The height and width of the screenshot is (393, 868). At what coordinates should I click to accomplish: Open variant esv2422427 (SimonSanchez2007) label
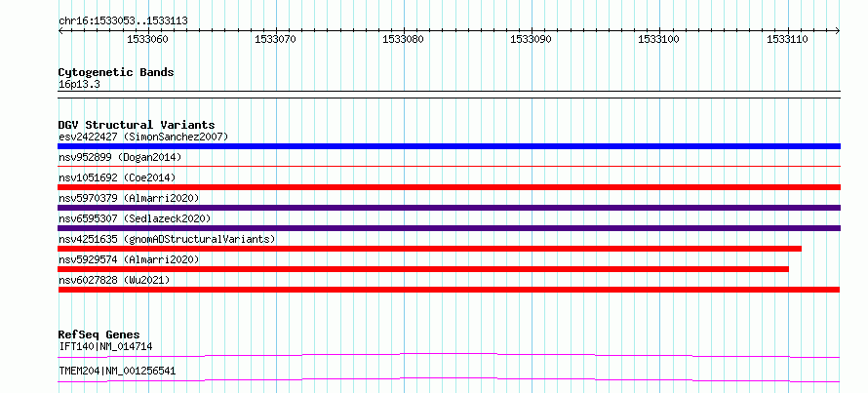click(143, 137)
